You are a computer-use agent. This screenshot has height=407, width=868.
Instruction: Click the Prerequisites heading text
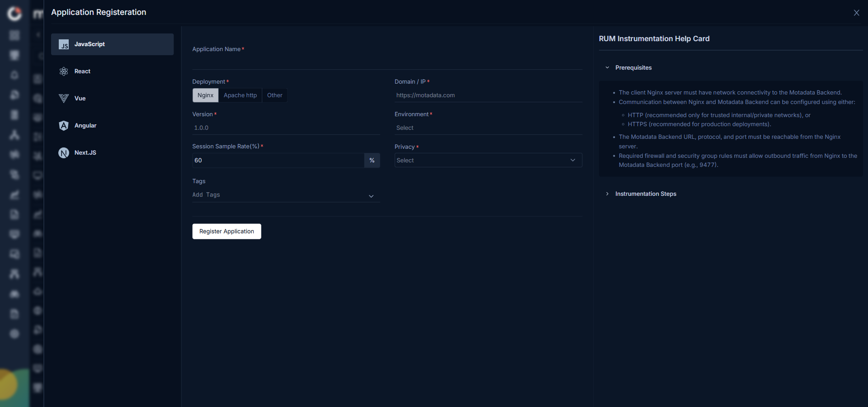coord(633,68)
